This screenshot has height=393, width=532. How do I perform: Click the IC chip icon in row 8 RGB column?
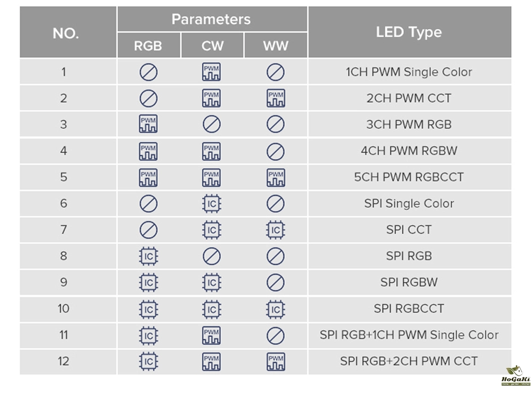click(148, 256)
